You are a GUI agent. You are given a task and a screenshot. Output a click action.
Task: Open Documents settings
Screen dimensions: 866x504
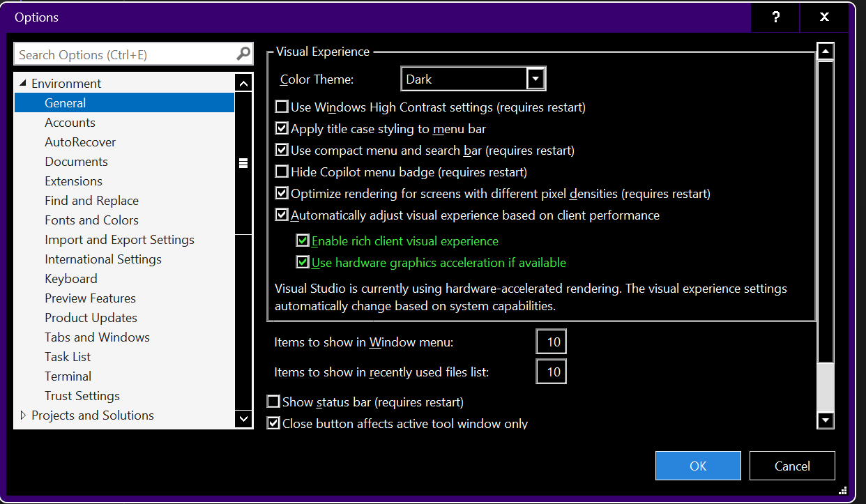(x=76, y=161)
